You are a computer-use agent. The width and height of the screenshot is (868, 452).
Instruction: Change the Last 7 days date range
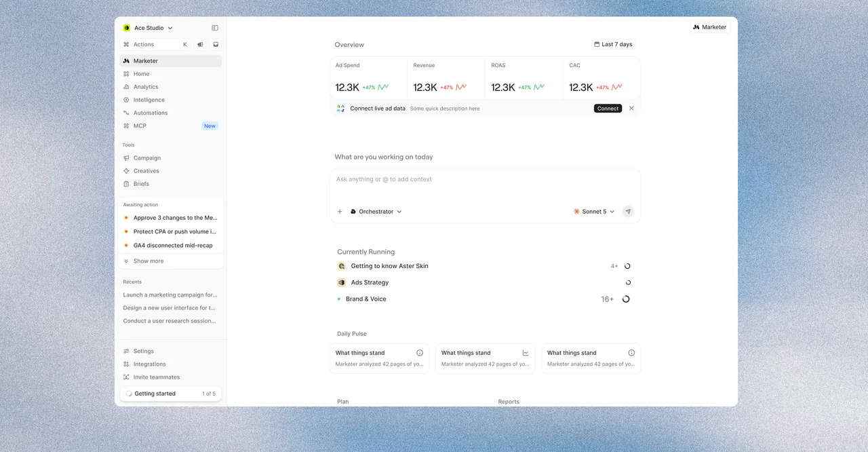[x=613, y=45]
